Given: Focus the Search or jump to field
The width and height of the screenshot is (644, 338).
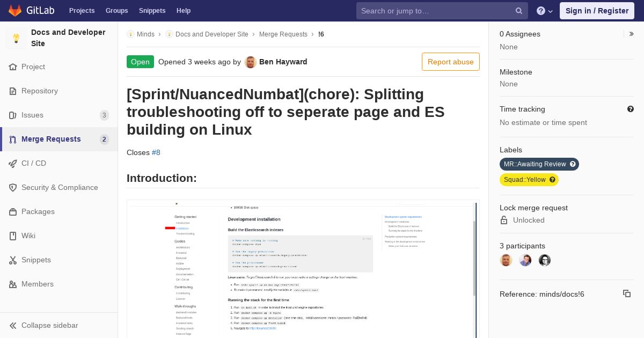Looking at the screenshot, I should click(442, 11).
